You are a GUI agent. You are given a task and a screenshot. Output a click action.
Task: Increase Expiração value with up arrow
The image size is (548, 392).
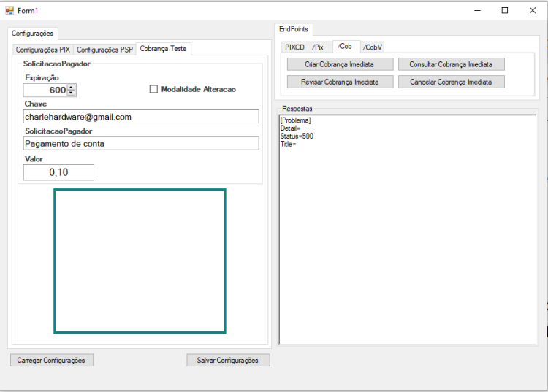72,88
